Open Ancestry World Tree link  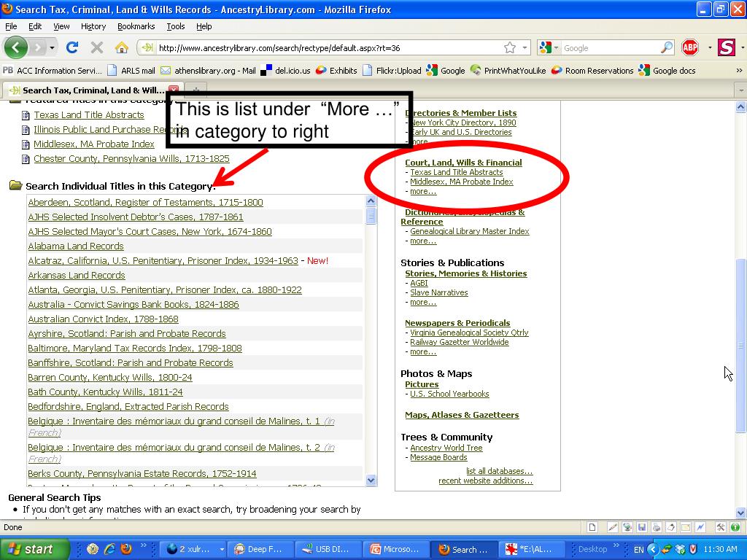click(446, 448)
